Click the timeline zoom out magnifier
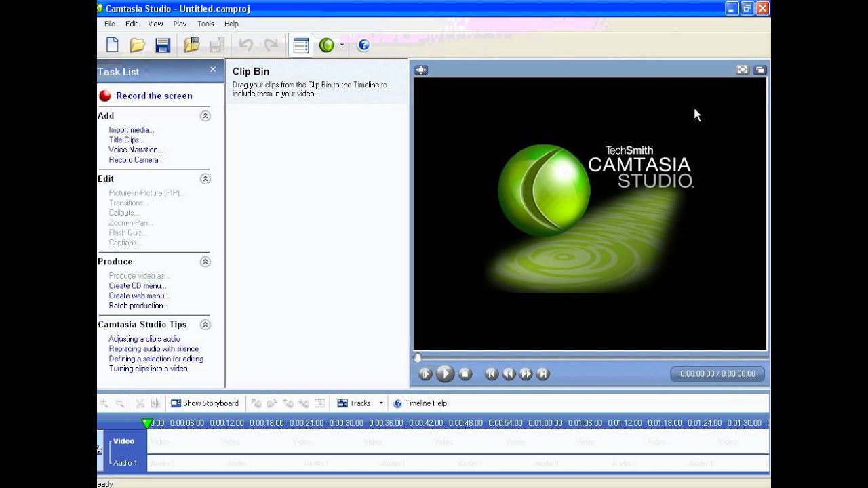 click(120, 403)
